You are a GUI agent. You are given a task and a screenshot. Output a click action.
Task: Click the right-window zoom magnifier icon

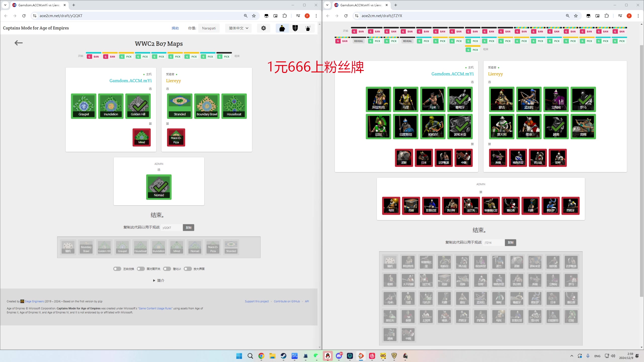point(568,16)
